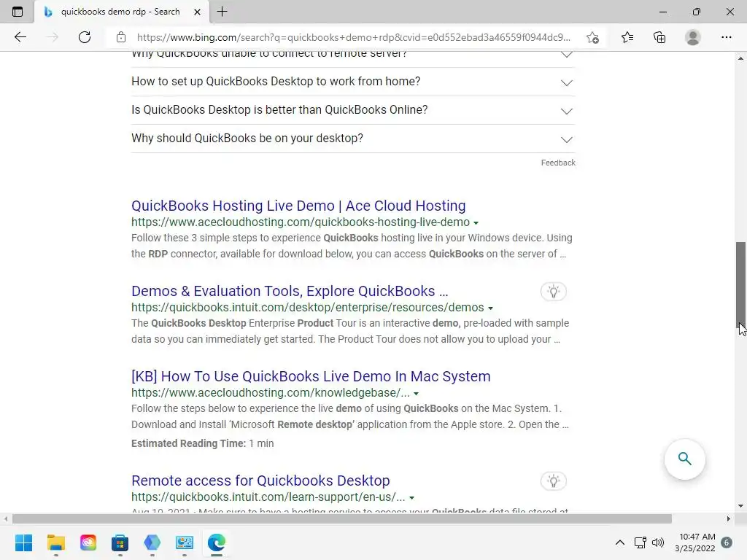This screenshot has height=560, width=747.
Task: Open the Creative Cloud taskbar app
Action: 88,542
